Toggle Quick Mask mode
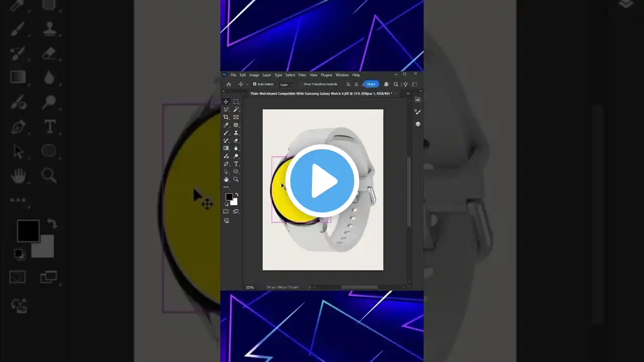This screenshot has height=362, width=644. (226, 212)
